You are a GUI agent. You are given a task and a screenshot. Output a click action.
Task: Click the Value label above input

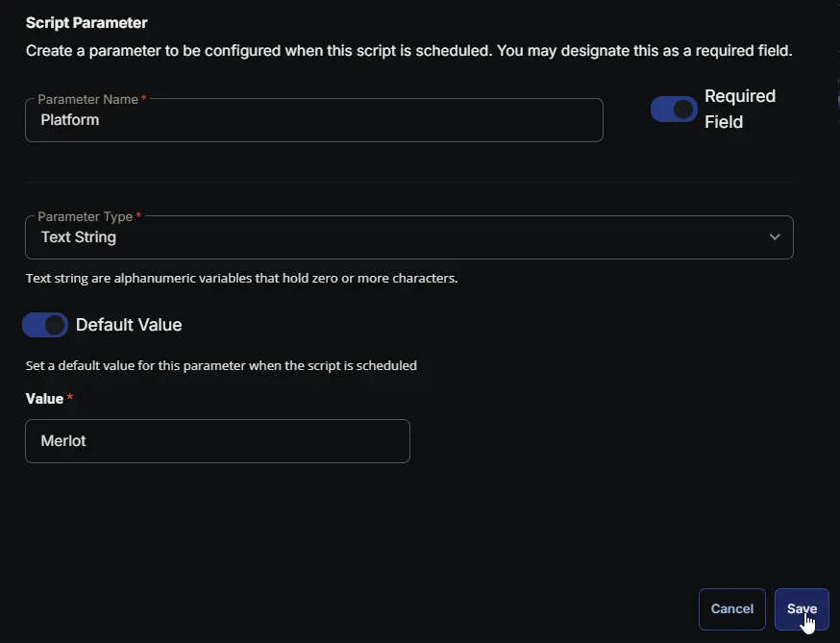pos(44,399)
